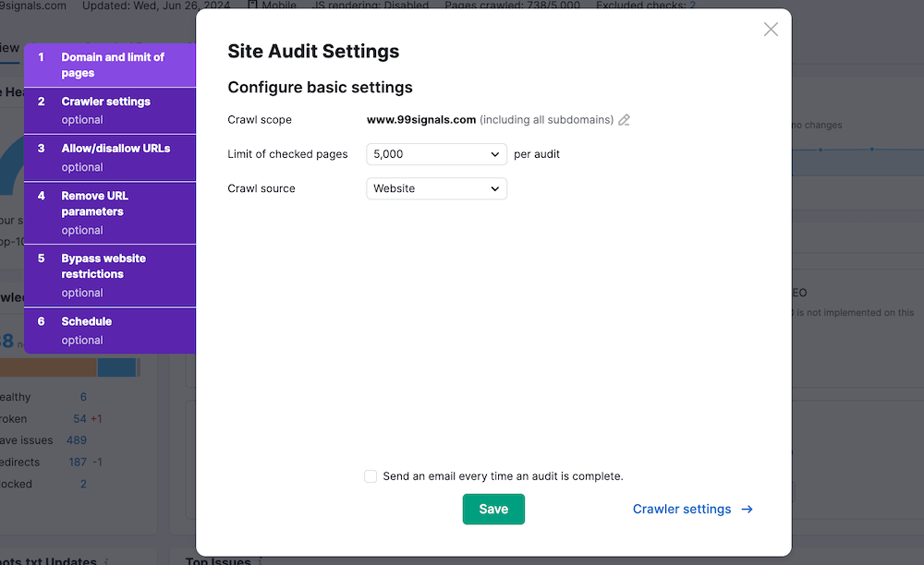Click the pencil icon beside crawl scope domain
The height and width of the screenshot is (565, 924).
[625, 120]
